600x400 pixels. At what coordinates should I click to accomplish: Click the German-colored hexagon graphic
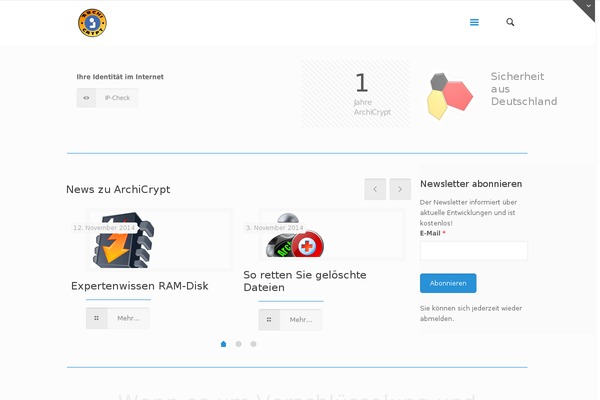(450, 96)
